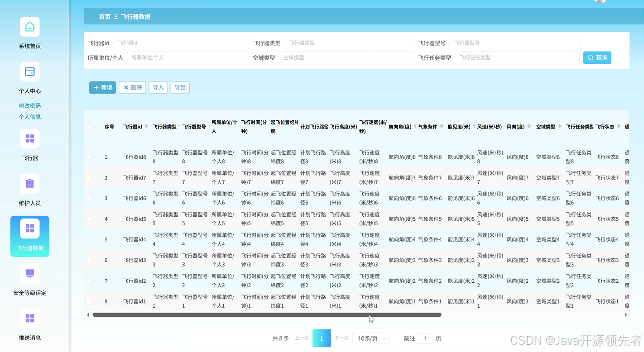Click the cell 气象条件8
Viewport: 644px width, 352px height.
coord(430,157)
